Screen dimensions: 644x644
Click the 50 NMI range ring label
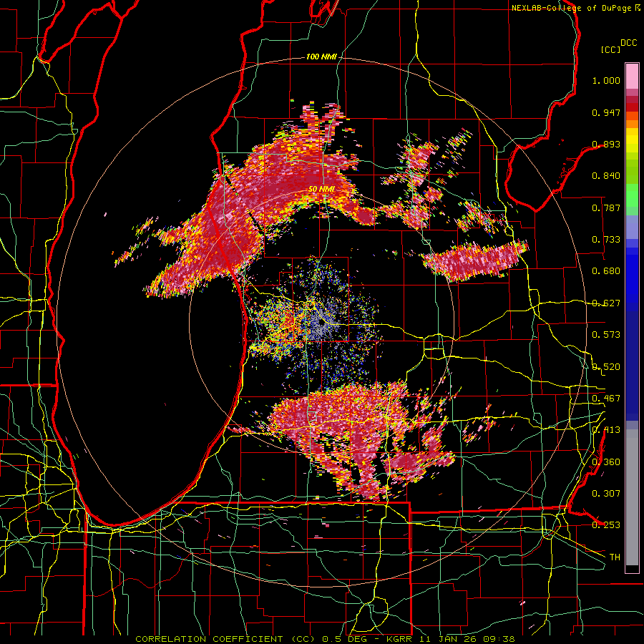coord(321,190)
